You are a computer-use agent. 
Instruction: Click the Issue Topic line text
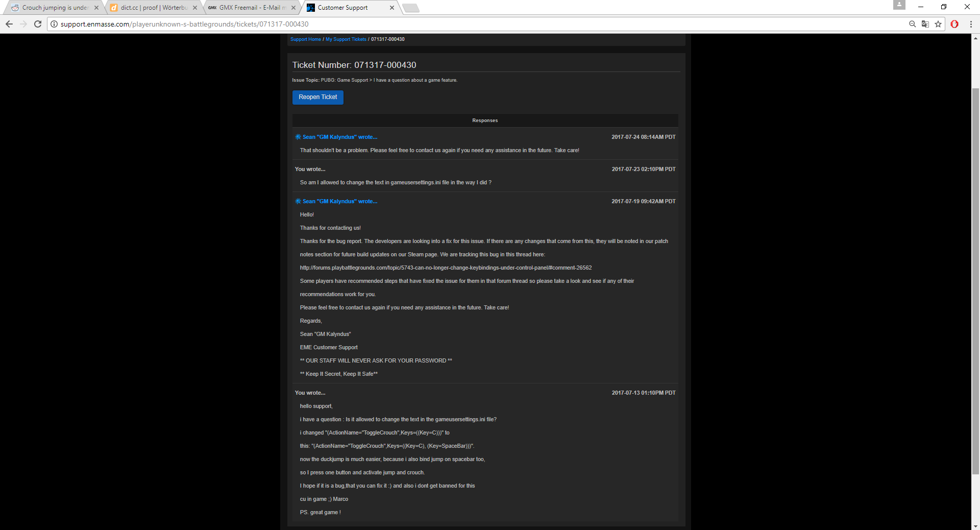click(375, 80)
